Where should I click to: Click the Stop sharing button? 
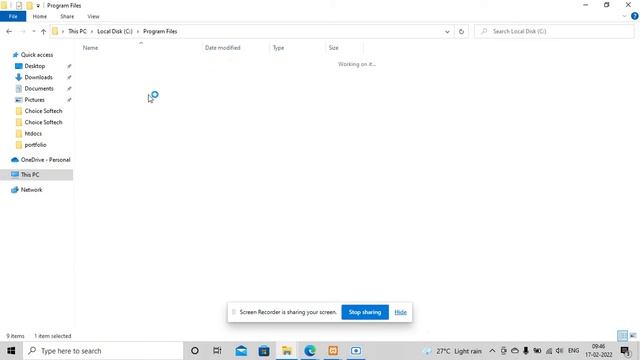365,312
